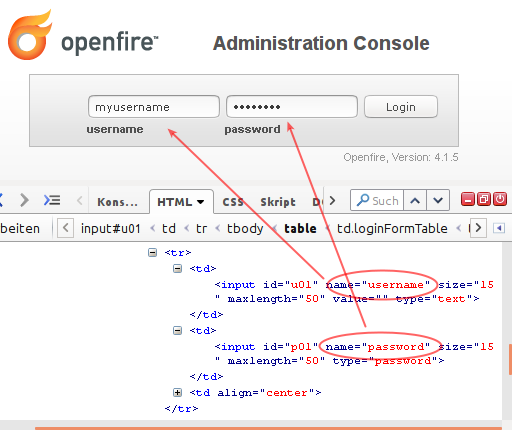Collapse the first td node

178,268
